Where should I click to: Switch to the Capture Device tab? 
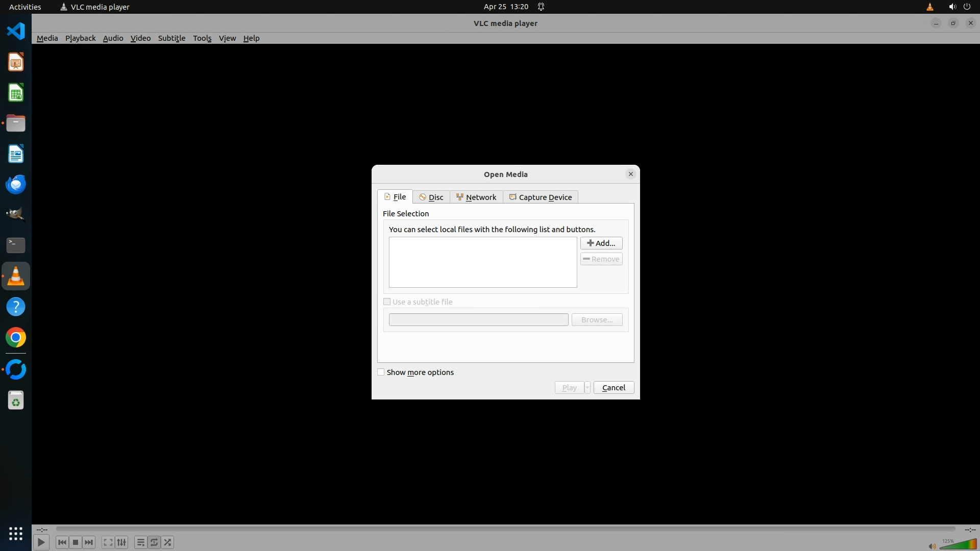[541, 197]
